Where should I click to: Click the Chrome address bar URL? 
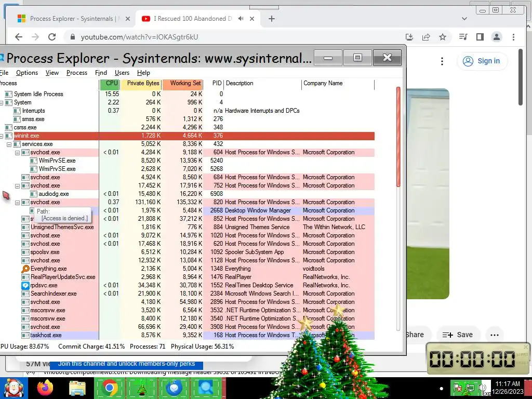pos(139,37)
